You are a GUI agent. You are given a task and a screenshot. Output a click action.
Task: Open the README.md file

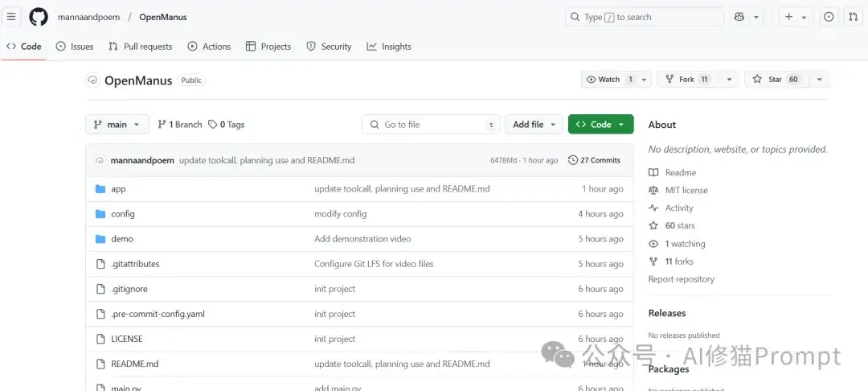(x=135, y=364)
